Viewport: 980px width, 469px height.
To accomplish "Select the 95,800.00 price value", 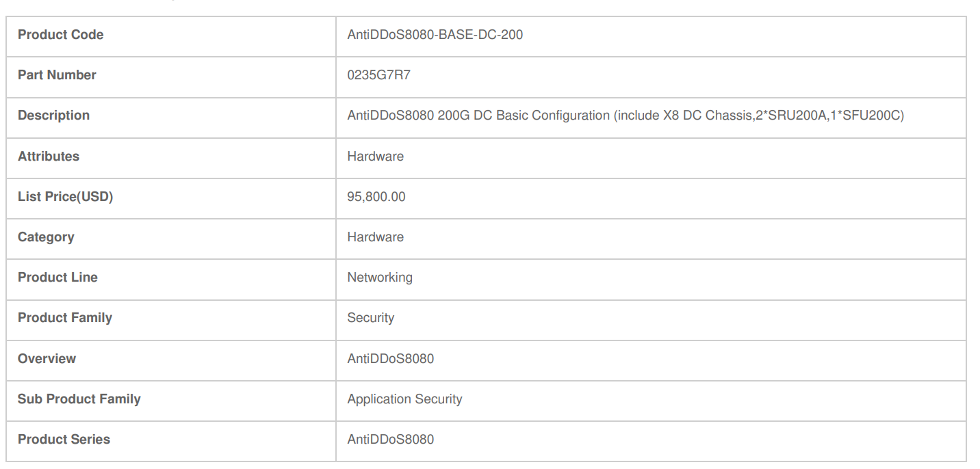I will click(x=376, y=197).
